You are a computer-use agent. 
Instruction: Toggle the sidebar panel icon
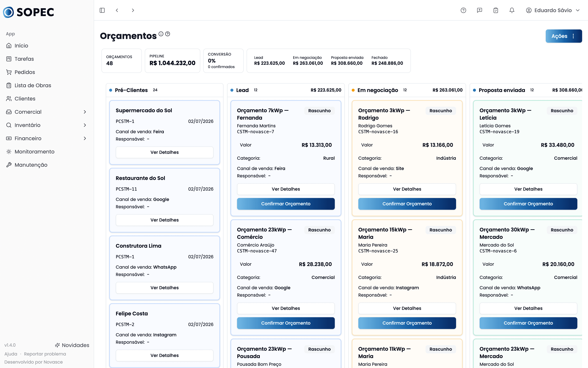click(x=102, y=10)
